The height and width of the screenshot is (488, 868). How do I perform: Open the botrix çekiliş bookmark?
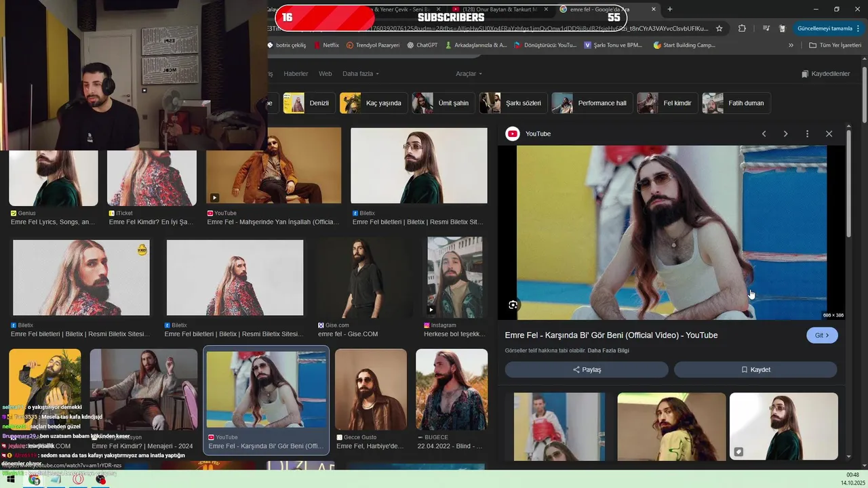pos(287,45)
